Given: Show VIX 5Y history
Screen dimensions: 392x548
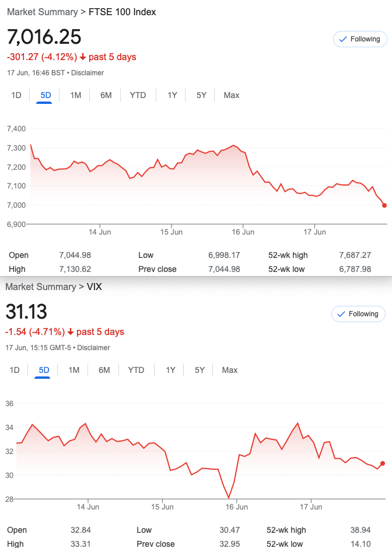Looking at the screenshot, I should point(199,370).
